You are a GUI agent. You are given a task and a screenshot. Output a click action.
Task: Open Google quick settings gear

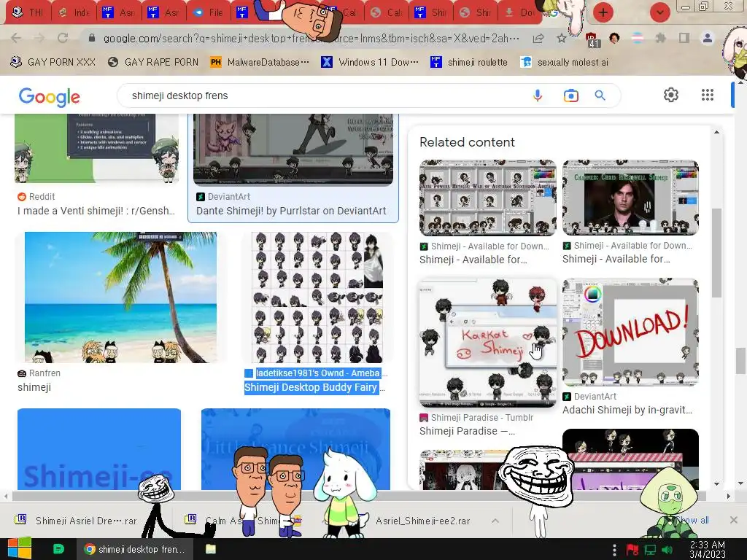tap(671, 96)
